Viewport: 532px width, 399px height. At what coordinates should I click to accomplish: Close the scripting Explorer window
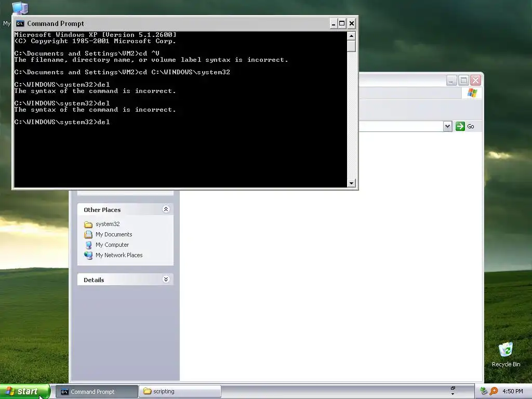[x=476, y=81]
